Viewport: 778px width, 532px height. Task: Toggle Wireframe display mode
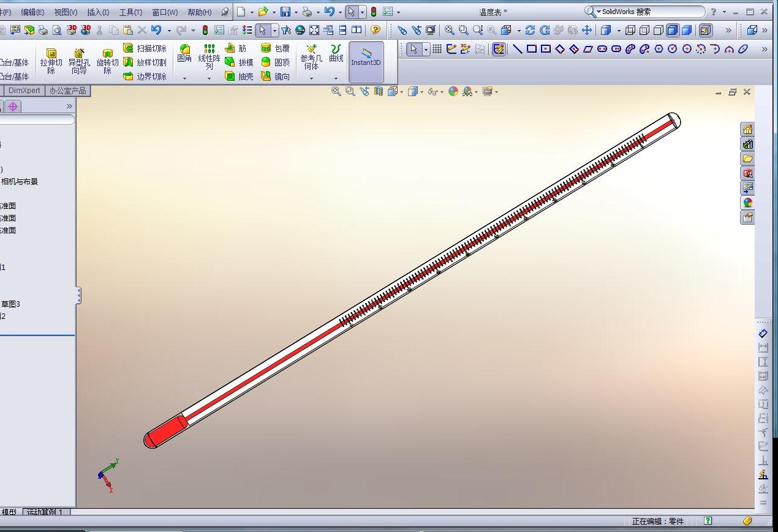pos(630,30)
